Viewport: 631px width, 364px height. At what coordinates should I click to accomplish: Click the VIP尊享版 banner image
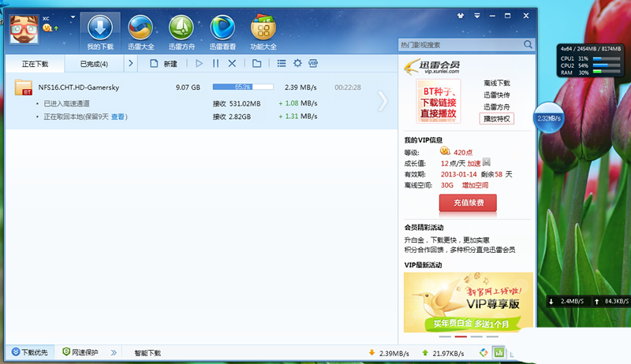click(469, 303)
